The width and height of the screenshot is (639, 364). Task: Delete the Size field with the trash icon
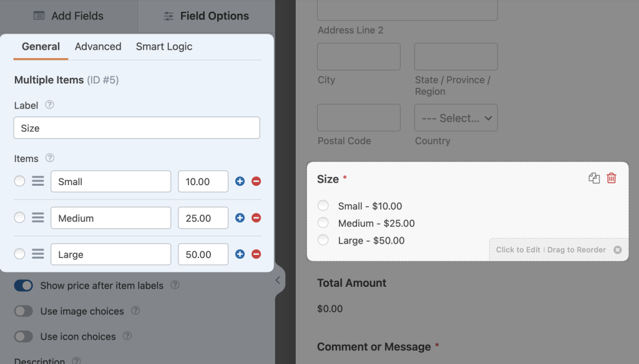pos(612,178)
